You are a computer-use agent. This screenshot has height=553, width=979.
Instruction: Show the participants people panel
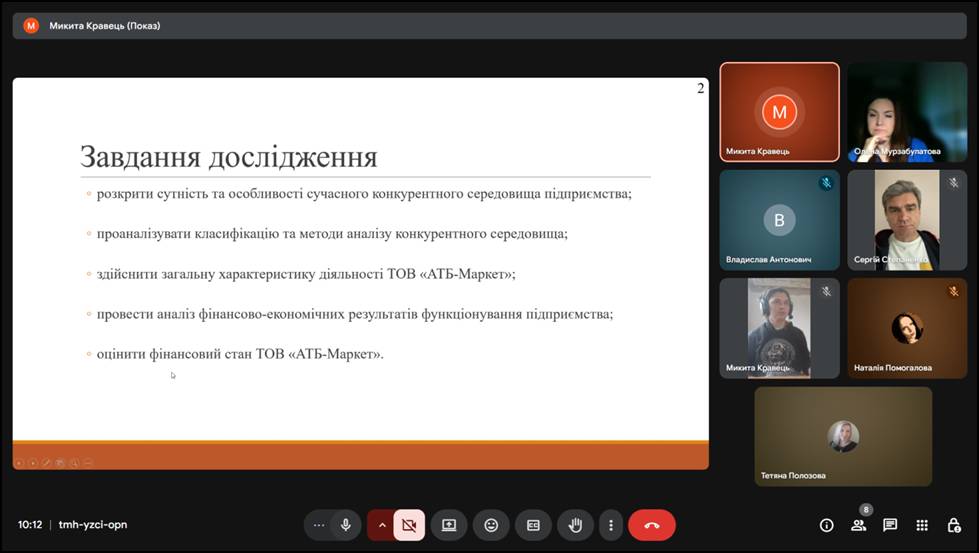tap(858, 525)
